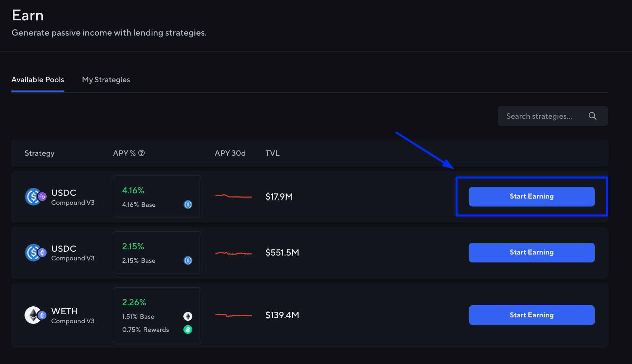Click the search magnifier icon
Viewport: 632px width, 364px height.
click(x=592, y=116)
